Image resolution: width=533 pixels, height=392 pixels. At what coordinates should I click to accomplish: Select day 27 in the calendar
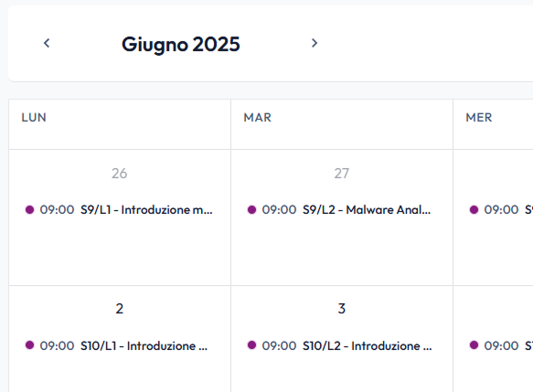click(341, 174)
